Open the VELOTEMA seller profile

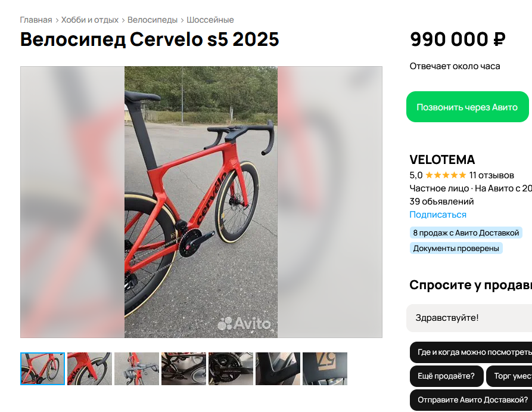point(442,160)
